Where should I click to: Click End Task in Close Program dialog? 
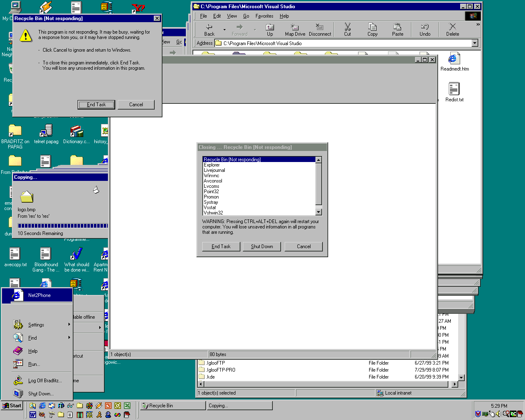coord(221,247)
